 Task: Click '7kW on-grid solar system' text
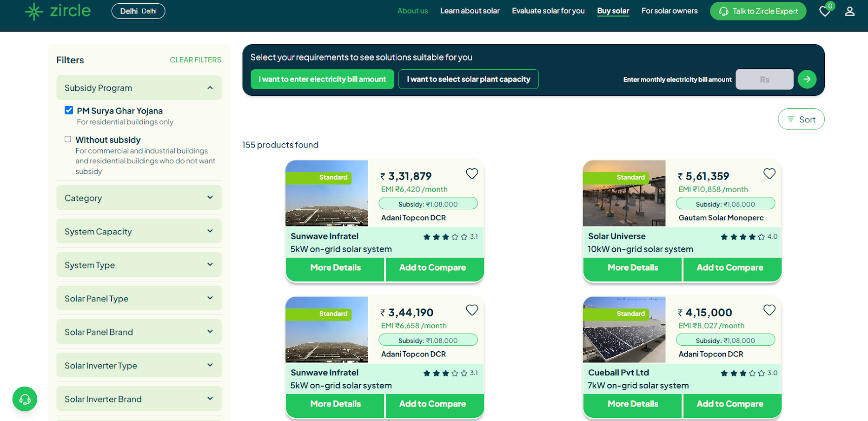(638, 386)
